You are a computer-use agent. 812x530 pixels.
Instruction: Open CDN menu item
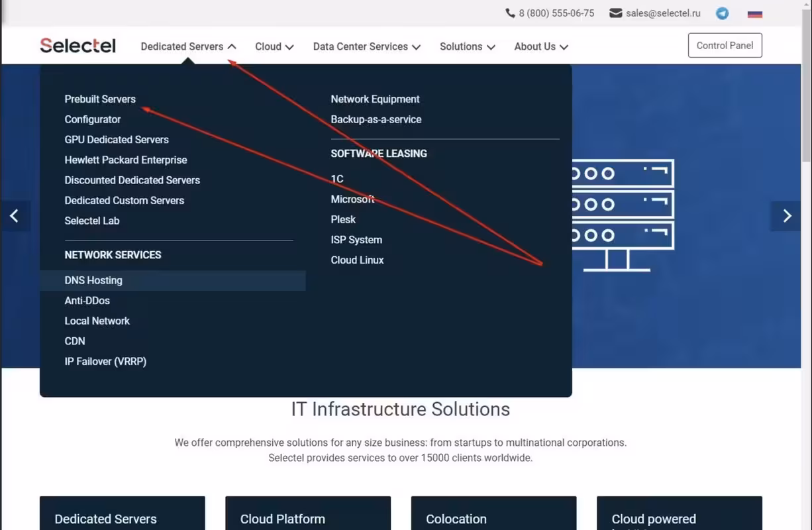tap(75, 341)
